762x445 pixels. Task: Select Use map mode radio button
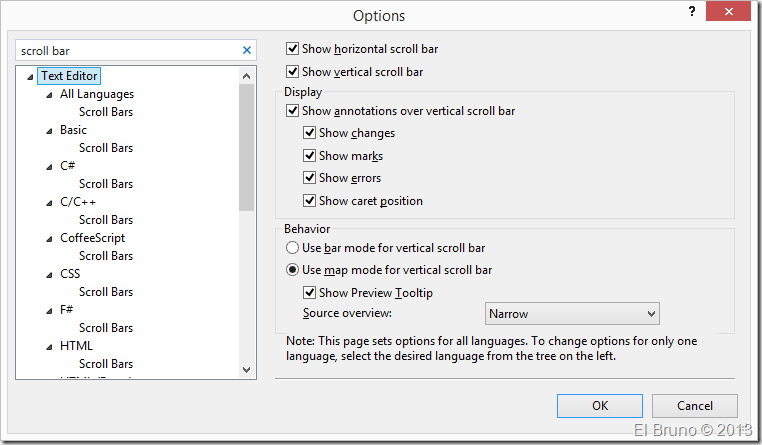pyautogui.click(x=292, y=270)
